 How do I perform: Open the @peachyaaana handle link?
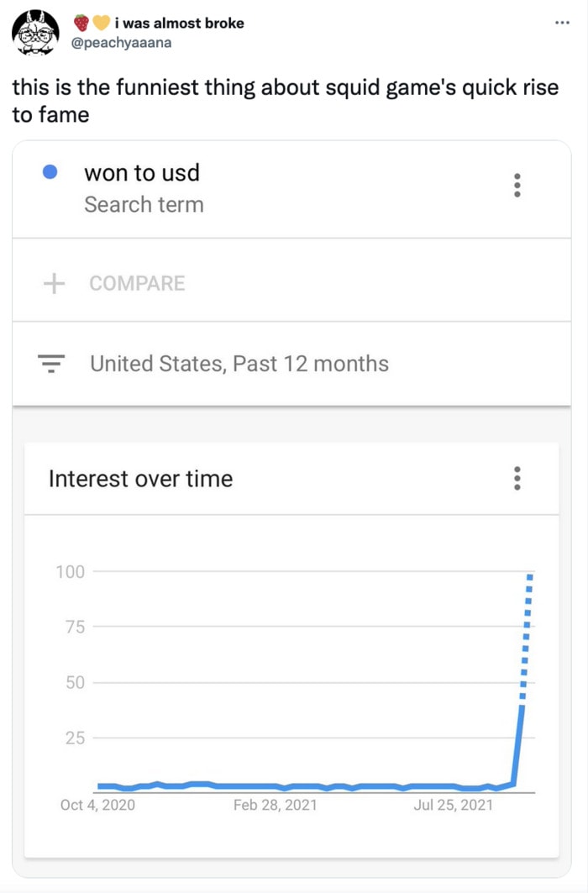tap(121, 43)
